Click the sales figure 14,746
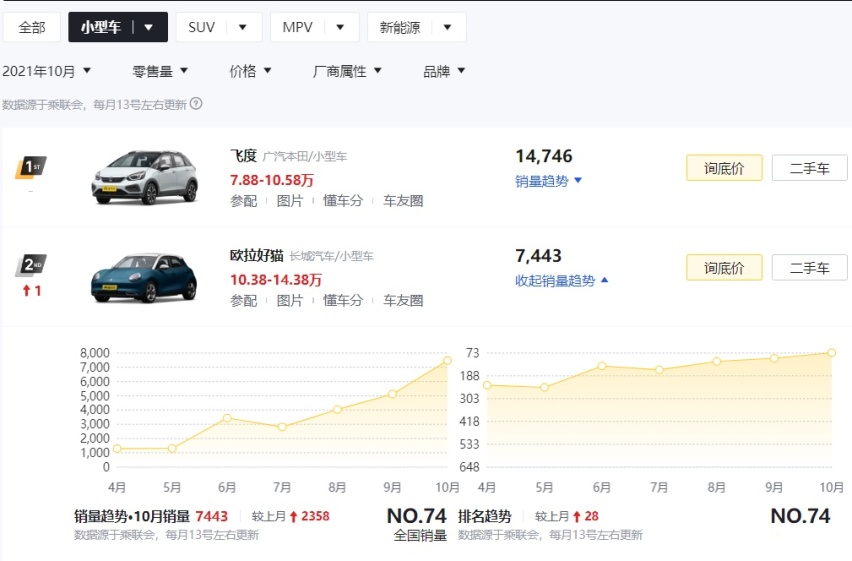This screenshot has width=852, height=561. 544,157
